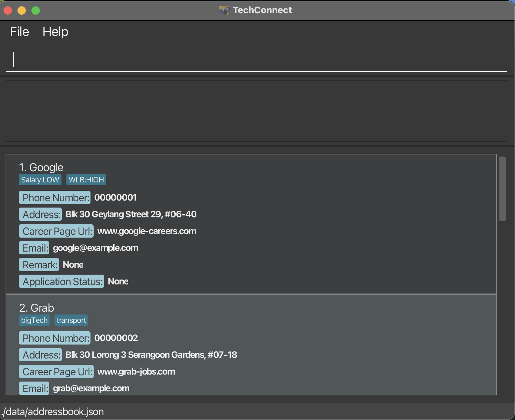Click the company list scrollbar thumb
This screenshot has height=420, width=515.
[502, 189]
